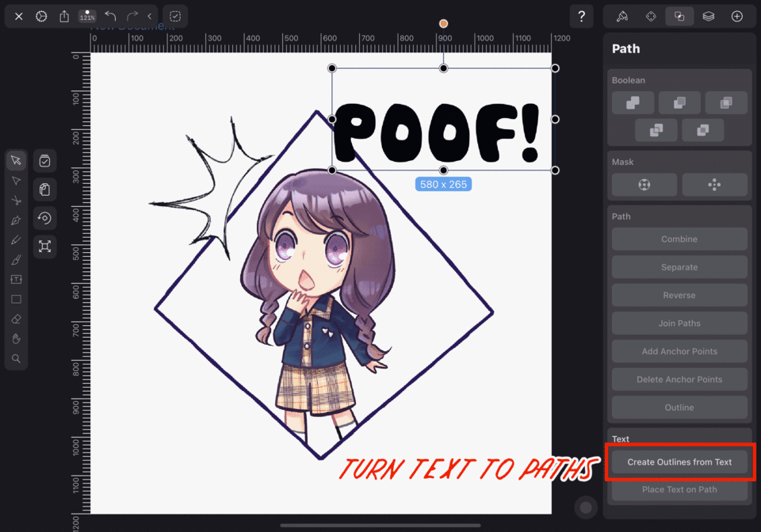Open document settings gear

click(41, 17)
